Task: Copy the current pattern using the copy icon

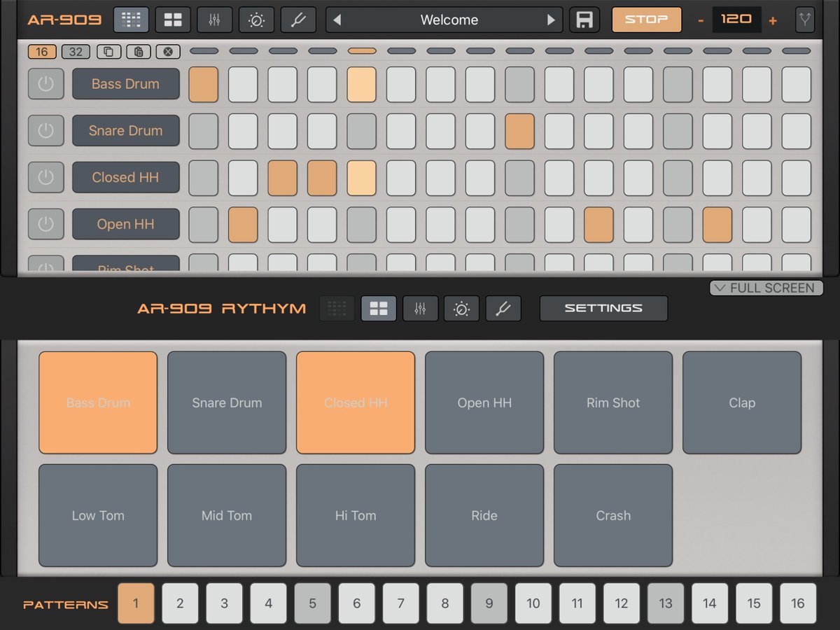Action: pos(107,51)
